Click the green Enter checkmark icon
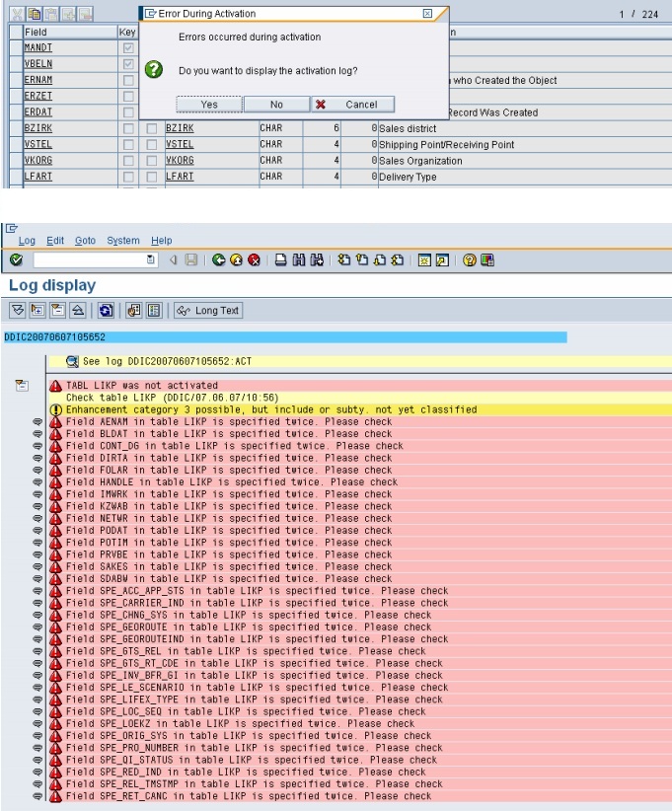672x811 pixels. tap(16, 259)
